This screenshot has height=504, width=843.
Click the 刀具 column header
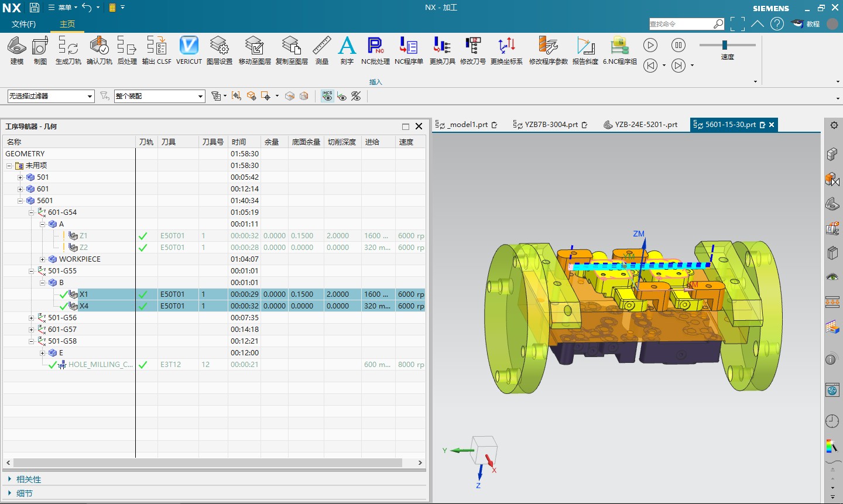click(178, 142)
